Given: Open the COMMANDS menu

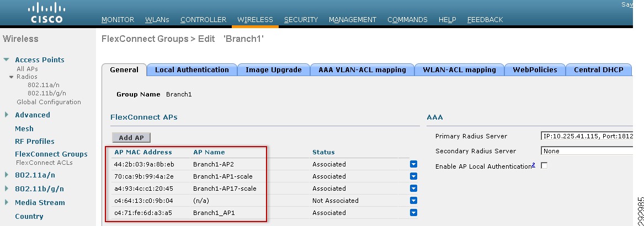Looking at the screenshot, I should tap(407, 20).
